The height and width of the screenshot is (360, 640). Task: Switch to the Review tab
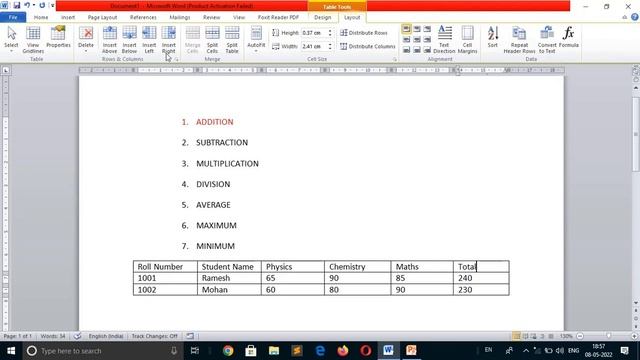click(x=211, y=18)
